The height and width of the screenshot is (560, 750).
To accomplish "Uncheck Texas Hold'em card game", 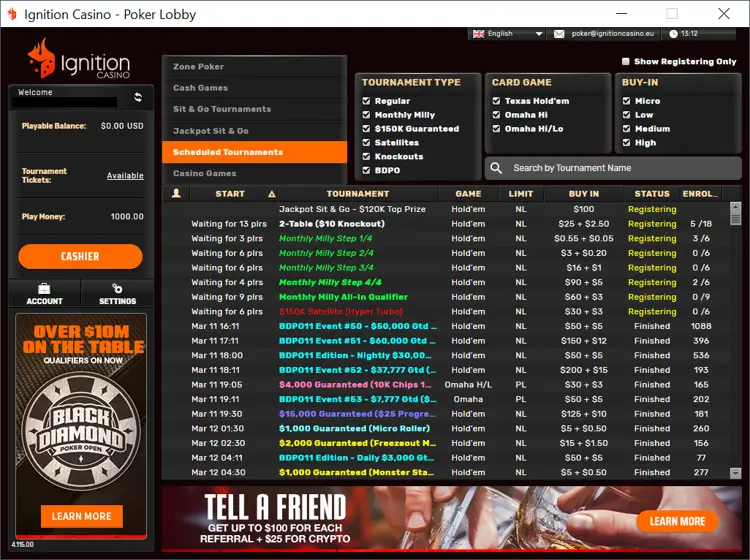I will [496, 101].
